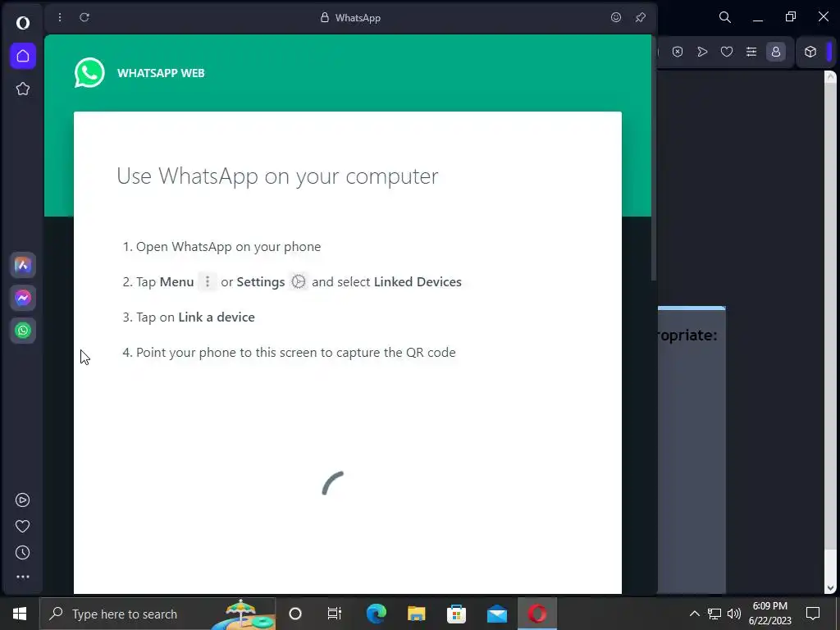840x630 pixels.
Task: Open Microsoft Store from taskbar
Action: pos(456,614)
